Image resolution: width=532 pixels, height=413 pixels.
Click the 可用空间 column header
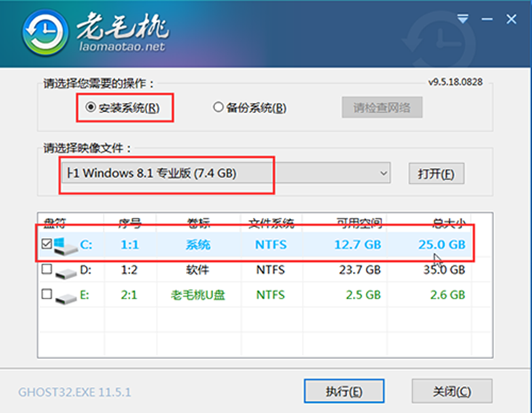(359, 223)
